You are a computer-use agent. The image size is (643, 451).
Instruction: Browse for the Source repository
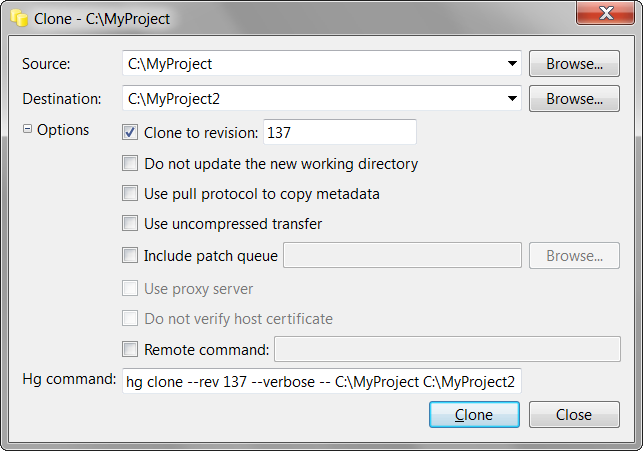pos(574,64)
